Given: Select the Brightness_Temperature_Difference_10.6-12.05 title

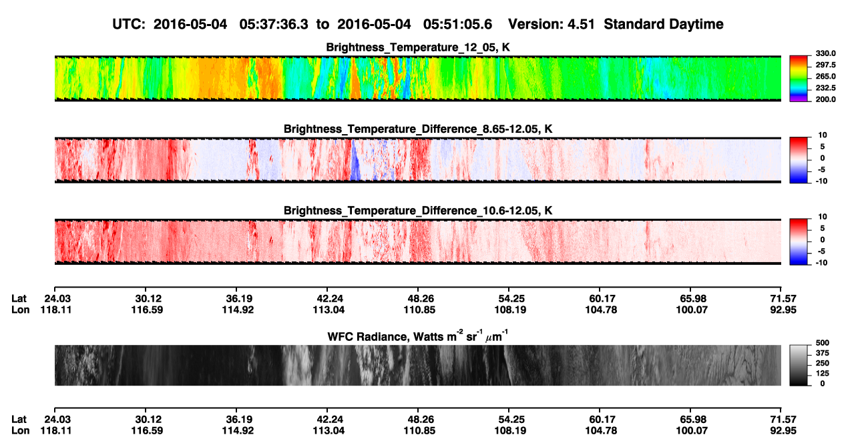Looking at the screenshot, I should tap(418, 211).
